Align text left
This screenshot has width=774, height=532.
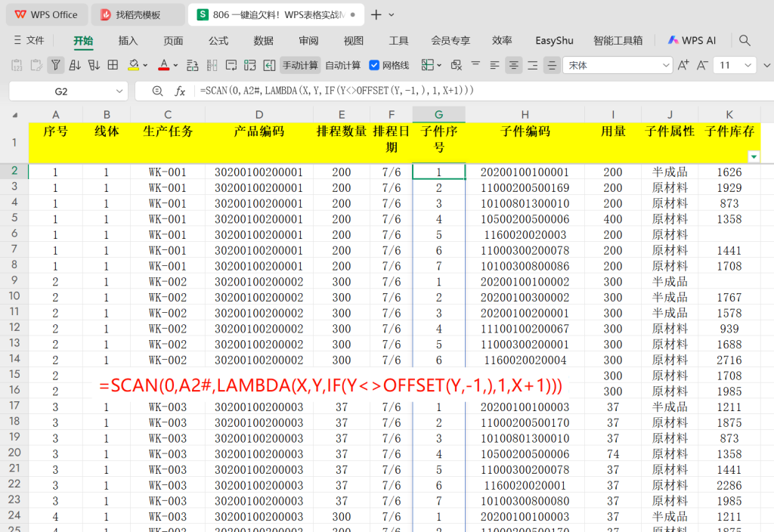click(494, 65)
